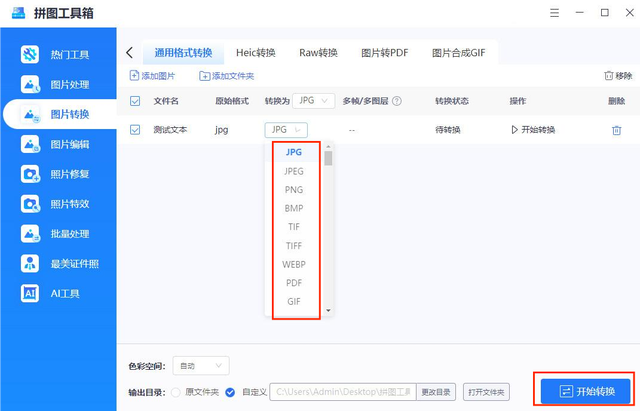Open the 转换为 JPG dropdown in header
640x411 pixels.
313,100
